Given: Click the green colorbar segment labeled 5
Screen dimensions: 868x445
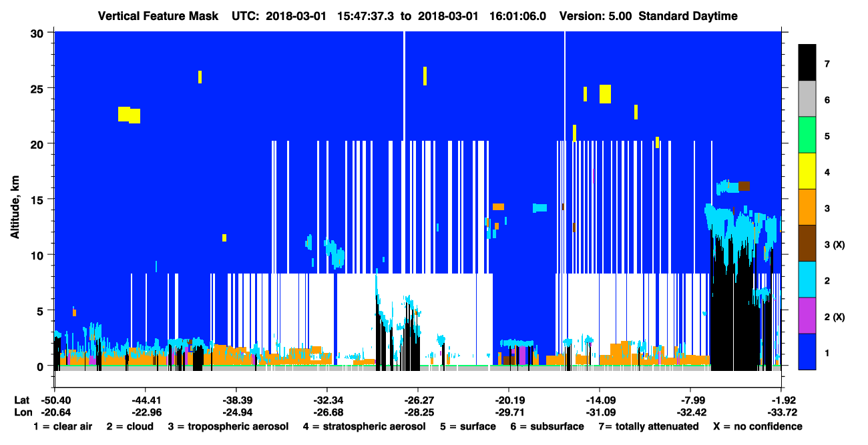Looking at the screenshot, I should coord(807,135).
